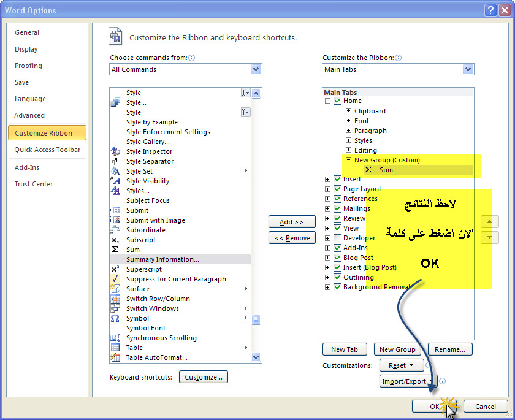Click the commands list scroll down arrow

click(256, 357)
